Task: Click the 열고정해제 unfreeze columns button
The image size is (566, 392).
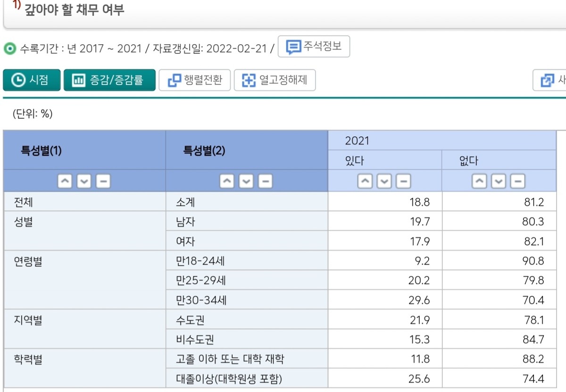Action: point(275,80)
